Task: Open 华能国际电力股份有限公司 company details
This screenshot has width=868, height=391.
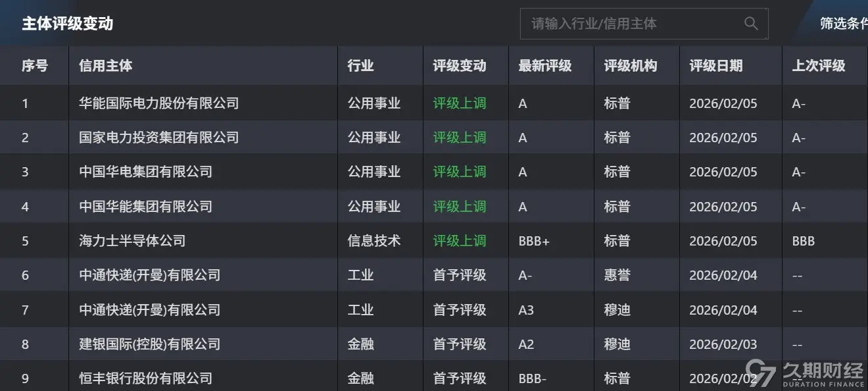Action: pyautogui.click(x=160, y=103)
